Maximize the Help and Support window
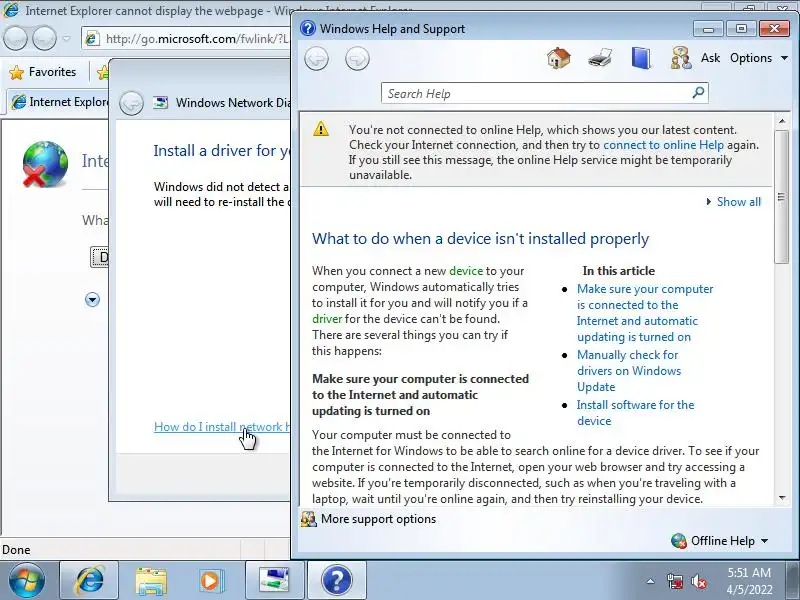 741,29
